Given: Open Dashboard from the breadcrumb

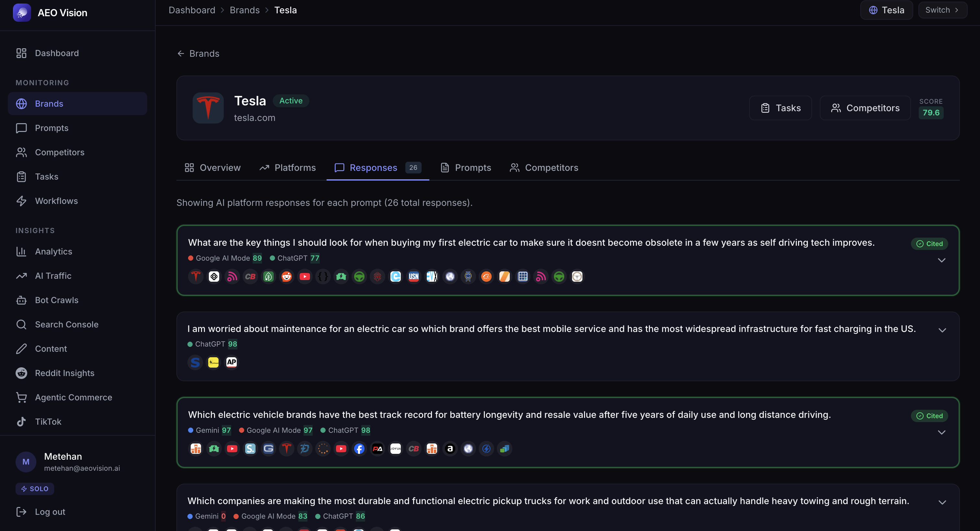Looking at the screenshot, I should (191, 10).
